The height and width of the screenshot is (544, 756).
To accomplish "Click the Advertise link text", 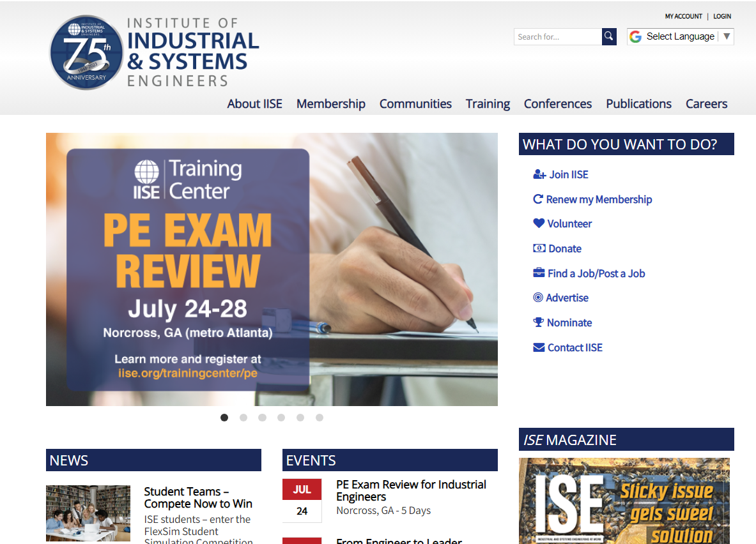I will tap(567, 298).
